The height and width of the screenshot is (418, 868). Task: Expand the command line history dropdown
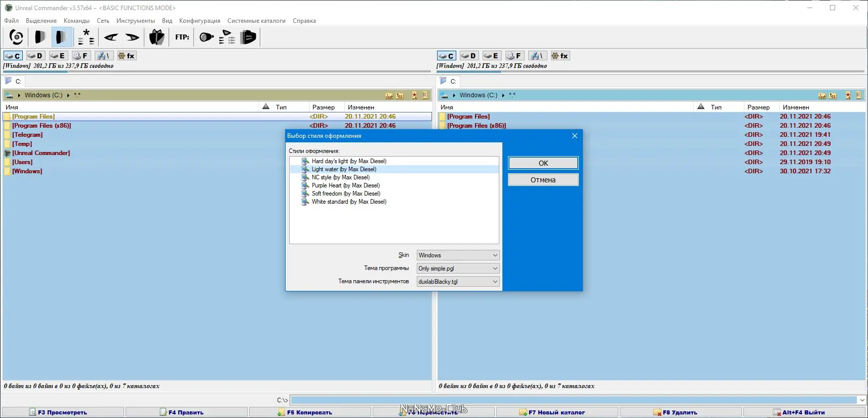862,400
